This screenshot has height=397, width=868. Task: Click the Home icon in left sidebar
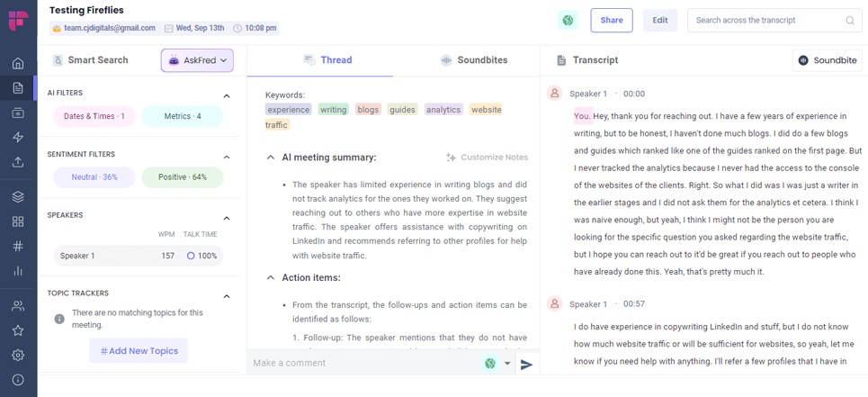[18, 64]
